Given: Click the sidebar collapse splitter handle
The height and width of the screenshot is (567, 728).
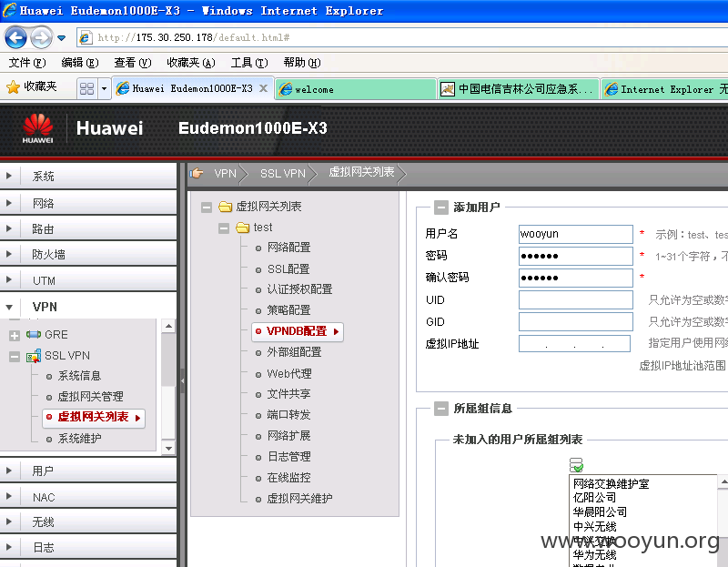Looking at the screenshot, I should 183,380.
